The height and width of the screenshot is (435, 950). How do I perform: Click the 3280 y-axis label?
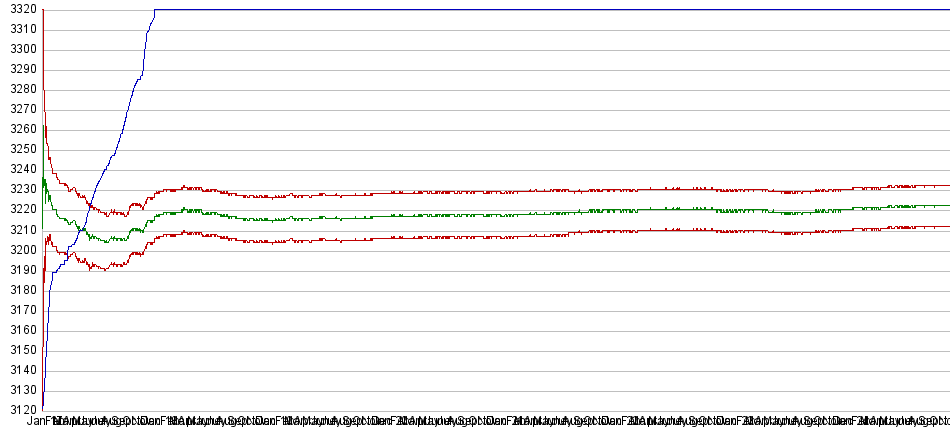tap(19, 89)
